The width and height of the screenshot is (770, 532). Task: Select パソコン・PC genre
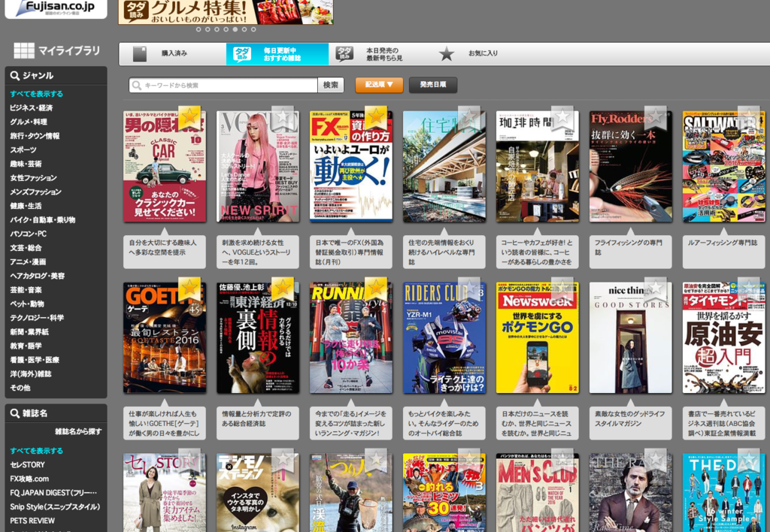(x=29, y=234)
